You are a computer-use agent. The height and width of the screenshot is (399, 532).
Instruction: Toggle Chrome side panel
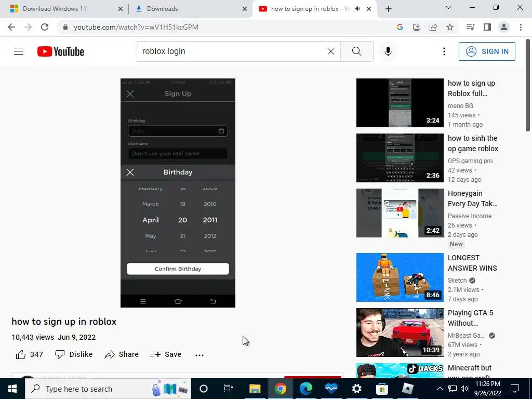[487, 27]
